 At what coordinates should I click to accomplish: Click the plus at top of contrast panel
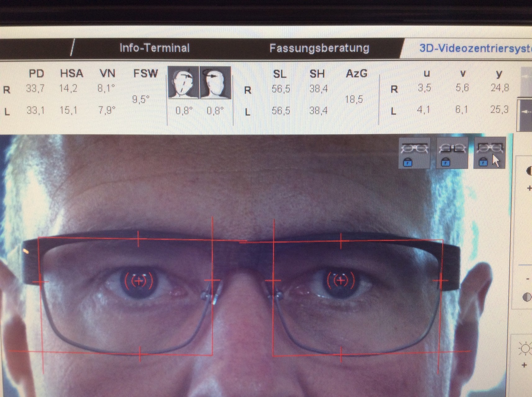(529, 188)
